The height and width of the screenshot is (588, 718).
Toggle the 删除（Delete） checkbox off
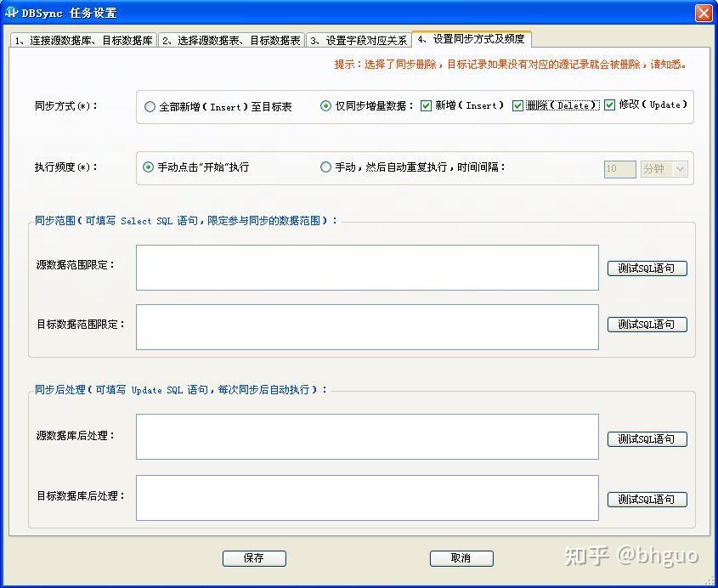tap(517, 106)
